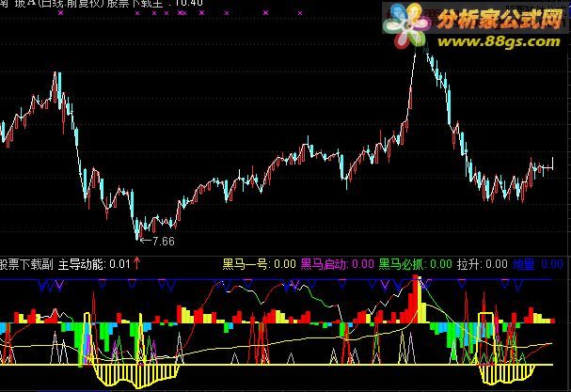Click the 黑马一号: 0.00 indicator label
This screenshot has height=392, width=571.
(259, 264)
